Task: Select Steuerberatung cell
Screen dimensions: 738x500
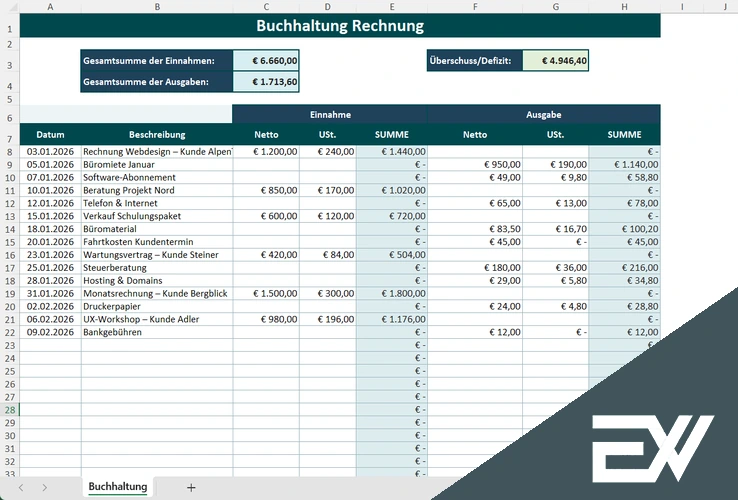Action: (x=157, y=268)
